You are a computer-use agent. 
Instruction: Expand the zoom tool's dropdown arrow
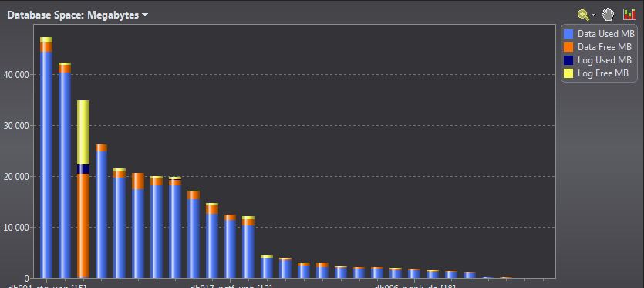click(x=593, y=15)
